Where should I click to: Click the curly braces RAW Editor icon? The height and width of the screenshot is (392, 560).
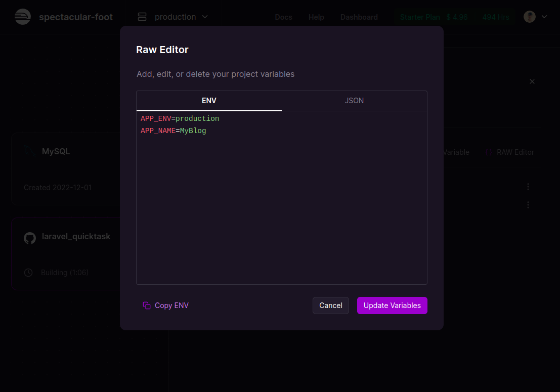(x=488, y=152)
